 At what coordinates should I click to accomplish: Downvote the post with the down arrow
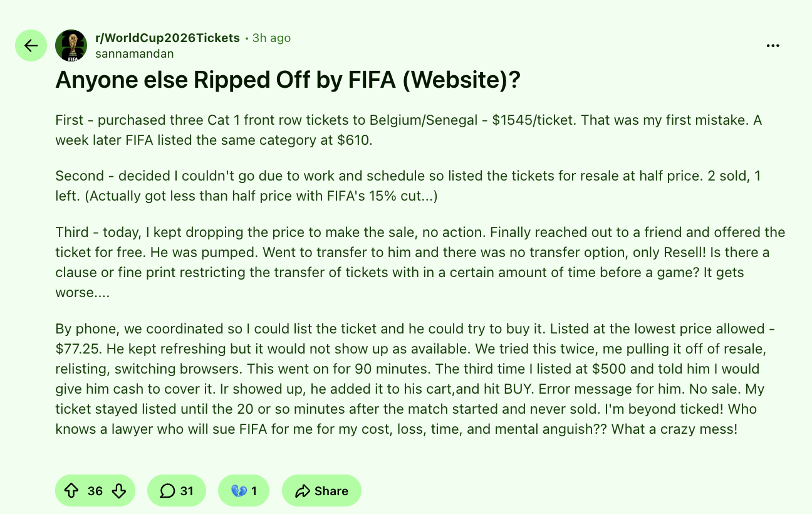point(119,491)
